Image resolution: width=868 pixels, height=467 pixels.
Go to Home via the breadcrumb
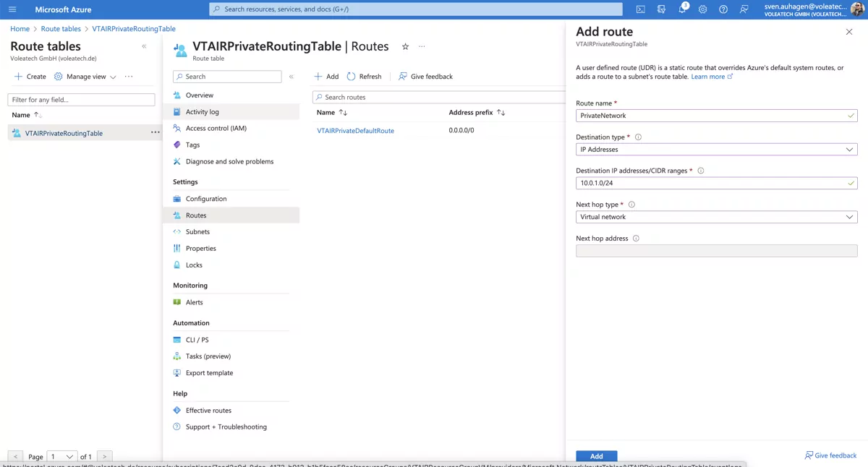pos(20,28)
